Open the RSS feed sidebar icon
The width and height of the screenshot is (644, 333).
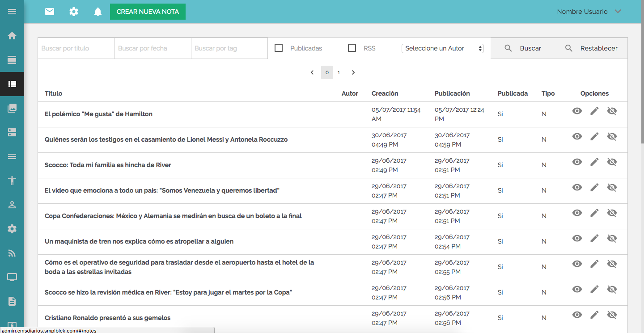[12, 253]
